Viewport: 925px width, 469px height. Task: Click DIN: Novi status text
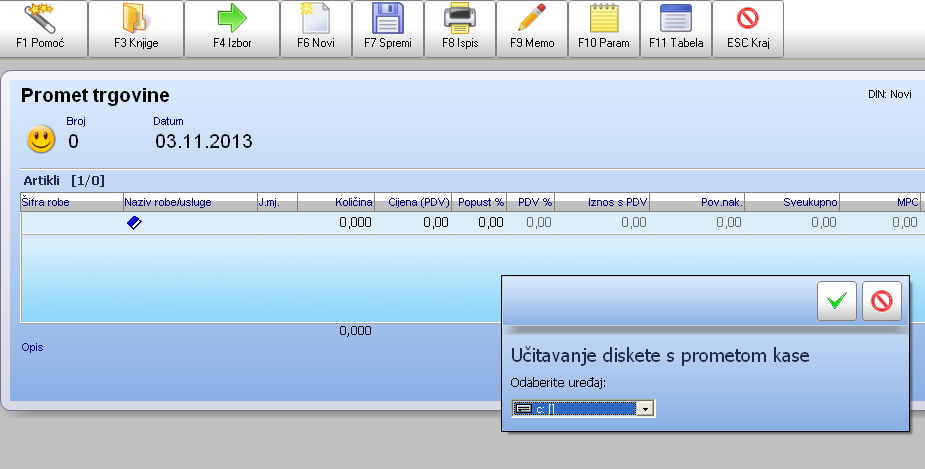click(890, 94)
